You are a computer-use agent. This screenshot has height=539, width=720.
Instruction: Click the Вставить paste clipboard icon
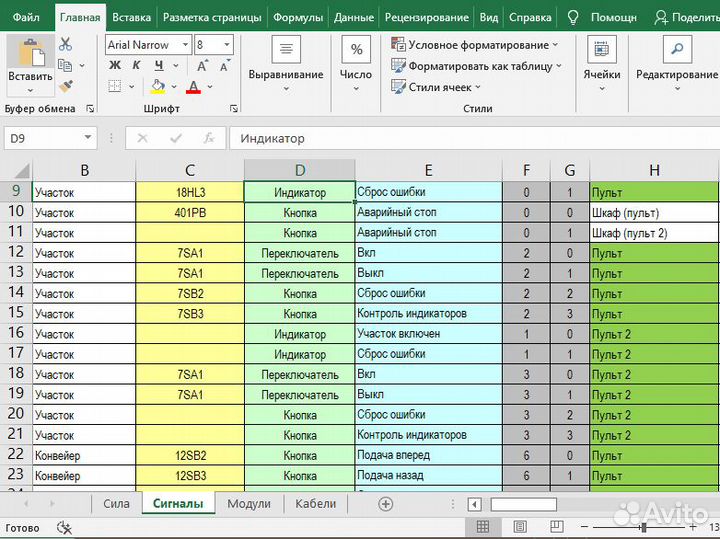(32, 52)
